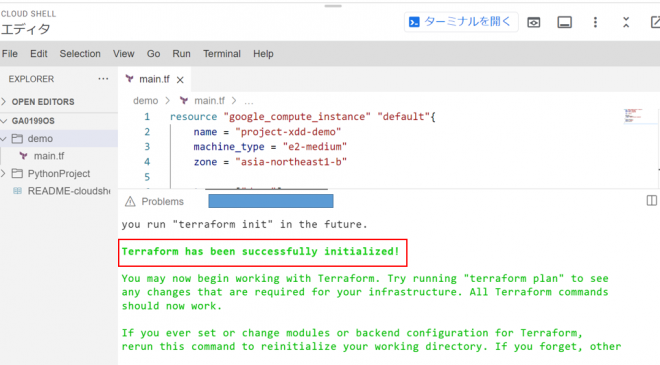Click the session window layout icon
This screenshot has height=365, width=660.
(564, 22)
